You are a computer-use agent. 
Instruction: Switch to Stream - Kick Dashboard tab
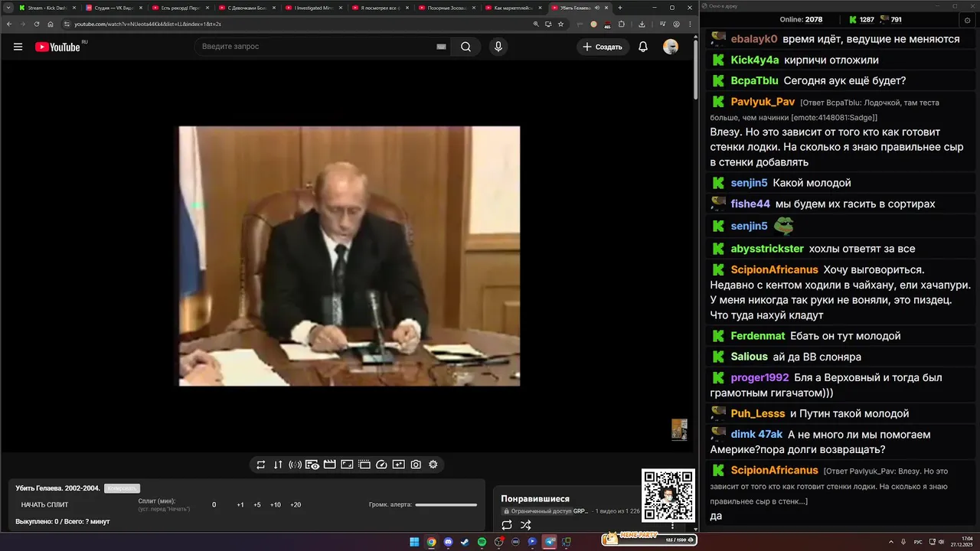pyautogui.click(x=47, y=8)
